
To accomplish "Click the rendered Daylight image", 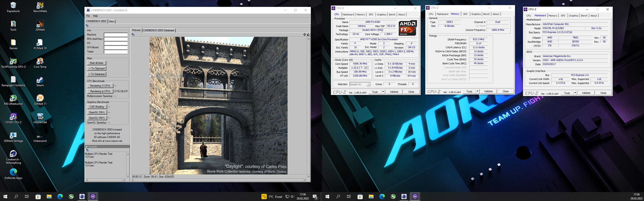I will click(x=218, y=106).
